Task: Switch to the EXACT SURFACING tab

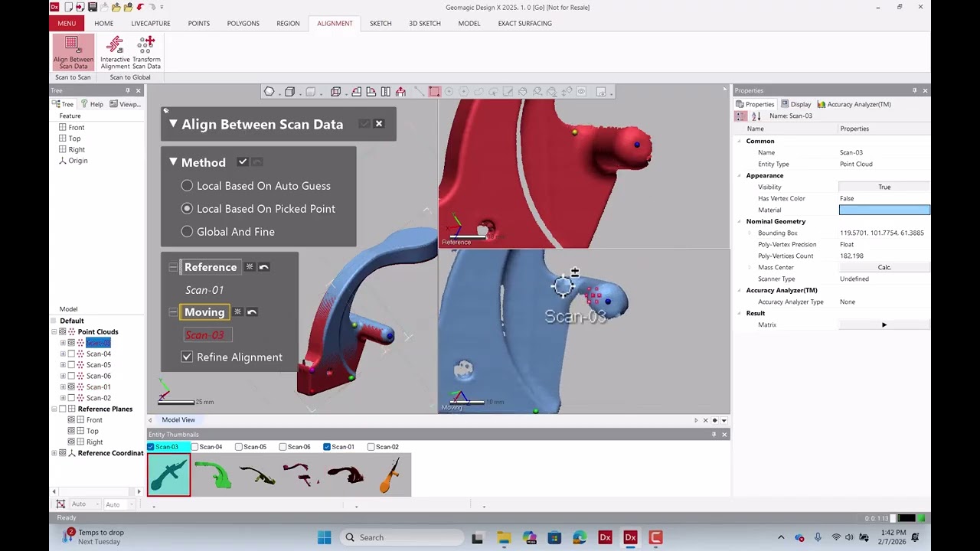Action: (x=524, y=23)
